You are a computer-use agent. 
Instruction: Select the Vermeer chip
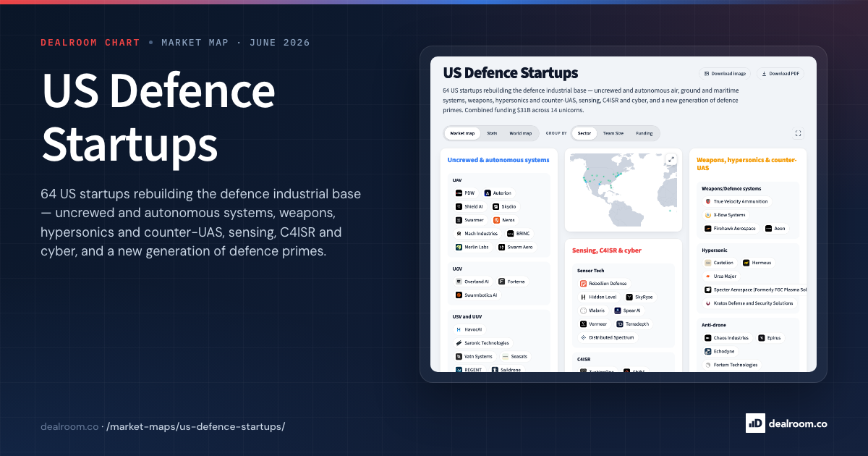pos(595,324)
